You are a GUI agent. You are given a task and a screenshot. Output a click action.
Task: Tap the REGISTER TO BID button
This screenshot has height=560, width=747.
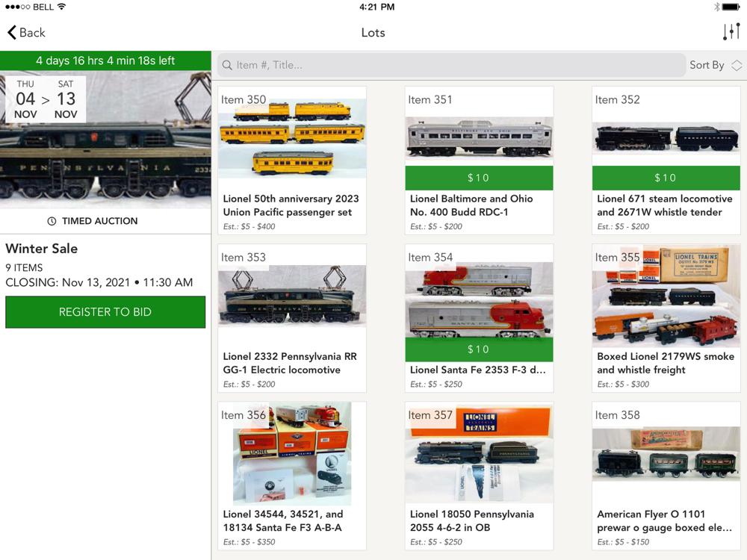click(x=105, y=312)
